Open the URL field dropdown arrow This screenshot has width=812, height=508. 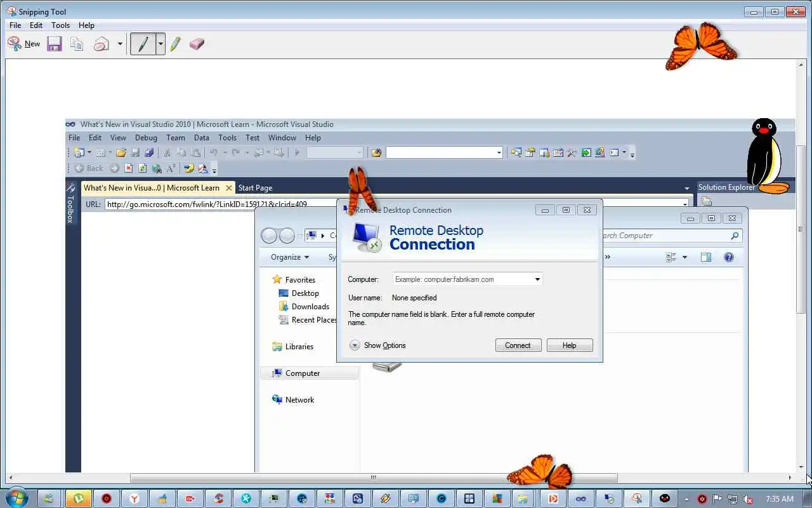684,204
